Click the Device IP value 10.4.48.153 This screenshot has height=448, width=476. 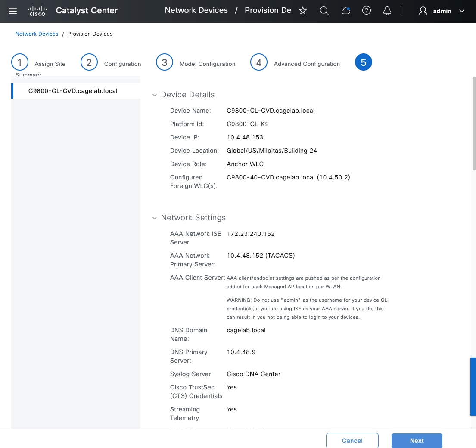click(x=245, y=137)
